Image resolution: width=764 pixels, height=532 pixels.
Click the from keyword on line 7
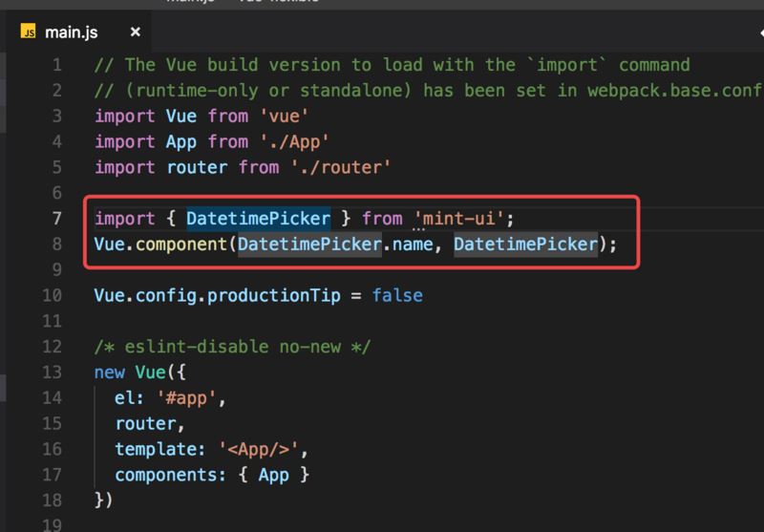tap(382, 219)
